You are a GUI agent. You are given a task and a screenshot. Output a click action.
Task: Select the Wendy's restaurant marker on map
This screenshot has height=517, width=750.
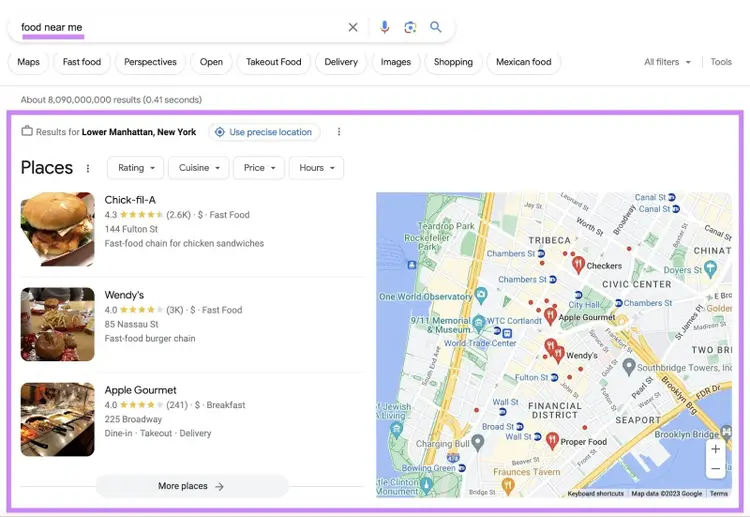click(558, 354)
